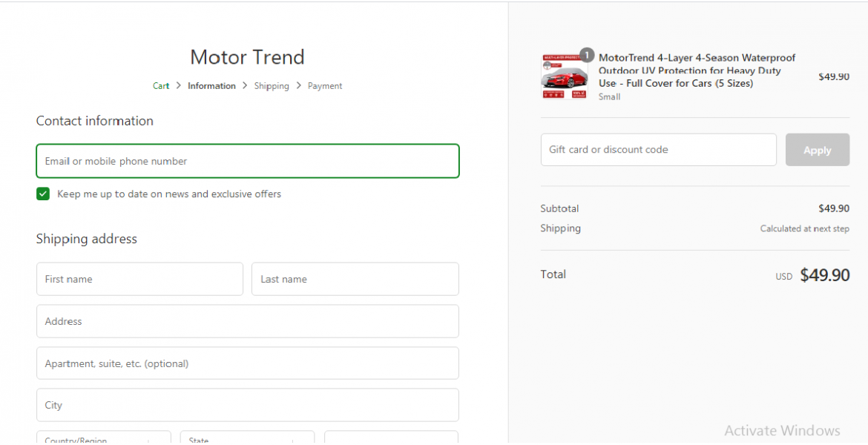Click the Apartment, suite optional field

tap(247, 363)
